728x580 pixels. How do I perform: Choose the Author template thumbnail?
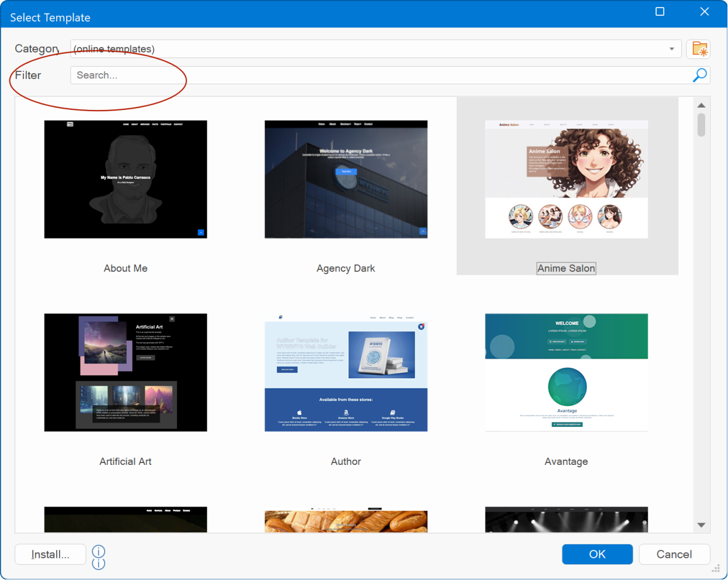pos(346,372)
